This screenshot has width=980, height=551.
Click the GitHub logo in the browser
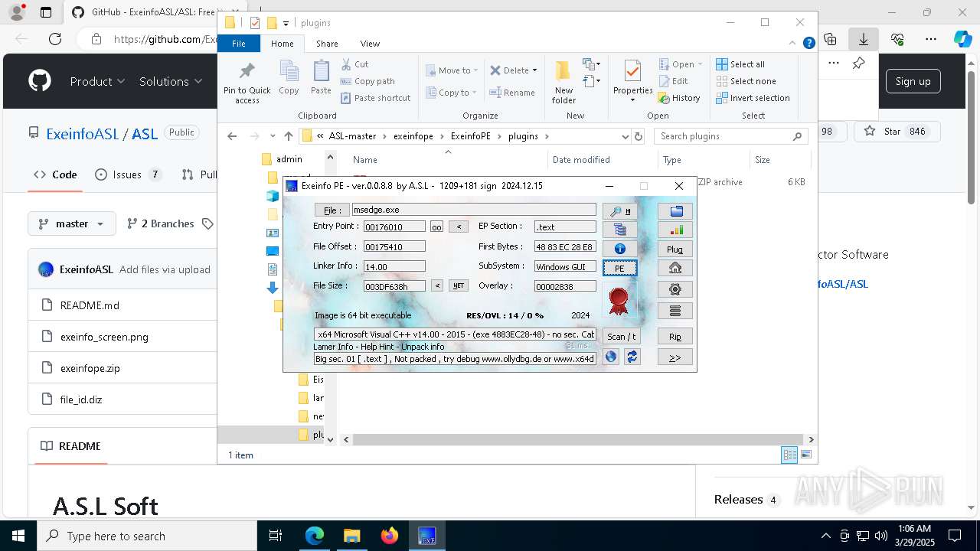tap(40, 81)
